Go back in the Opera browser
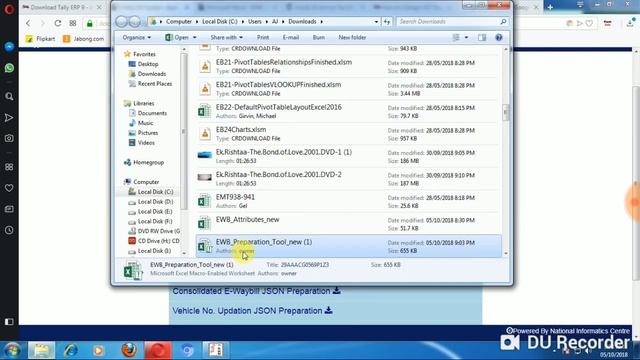Screen dimensions: 640x360 (x=28, y=23)
